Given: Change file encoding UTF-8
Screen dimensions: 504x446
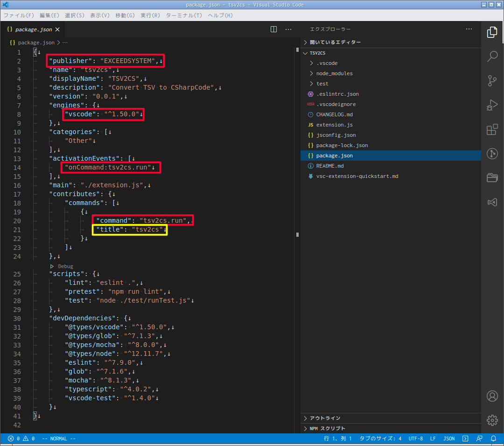Looking at the screenshot, I should 416,439.
